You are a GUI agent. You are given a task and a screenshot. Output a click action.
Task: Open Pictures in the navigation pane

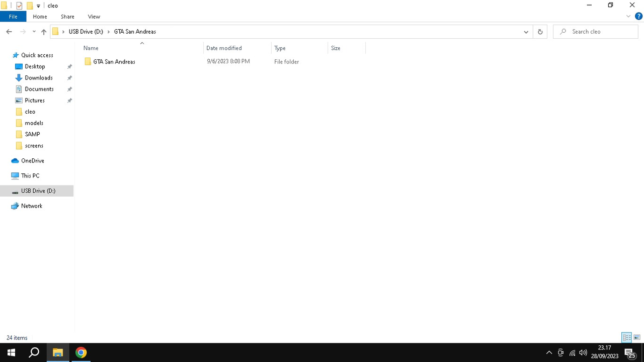pyautogui.click(x=34, y=101)
